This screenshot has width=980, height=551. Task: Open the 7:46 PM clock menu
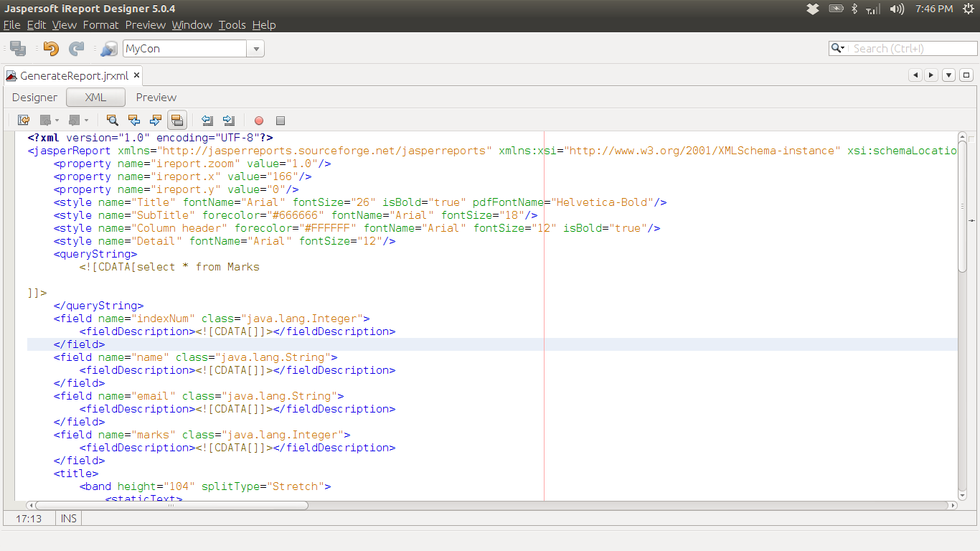pyautogui.click(x=934, y=9)
